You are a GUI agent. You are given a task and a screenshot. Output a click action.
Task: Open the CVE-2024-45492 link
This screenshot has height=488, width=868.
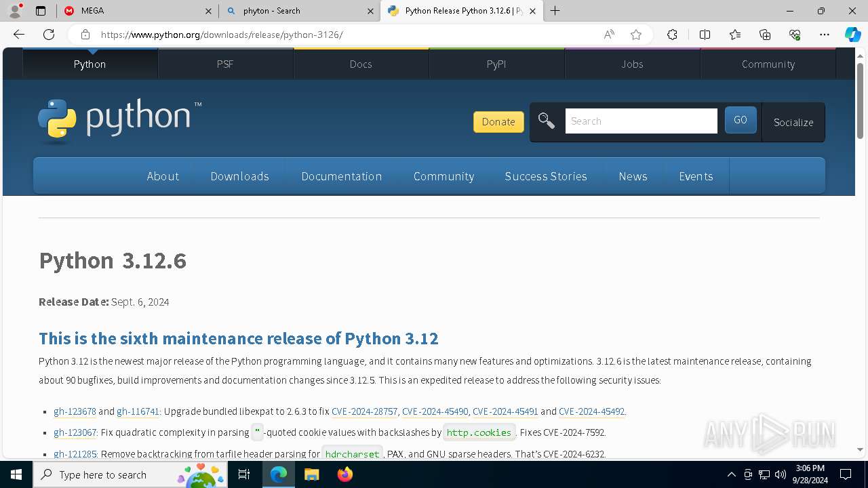coord(591,411)
